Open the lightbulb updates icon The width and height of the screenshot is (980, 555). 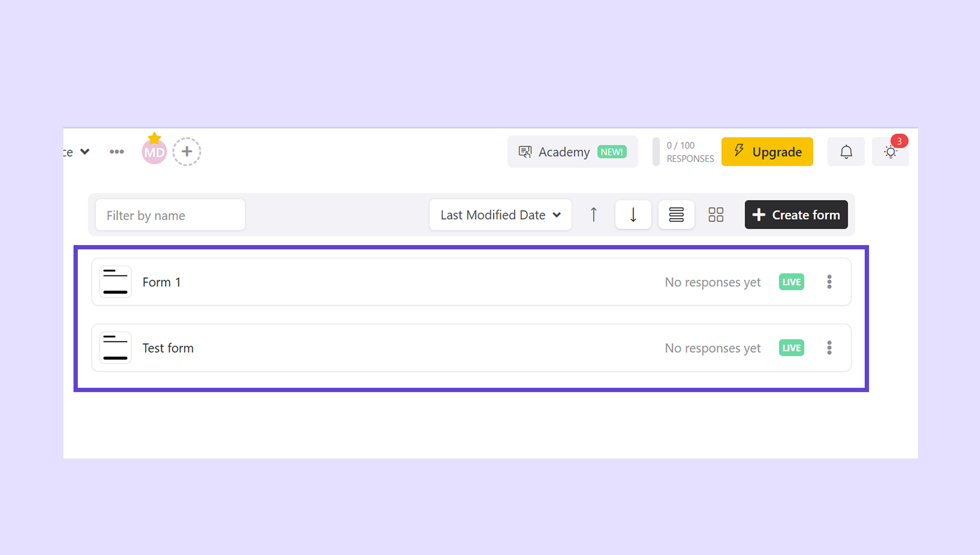[x=890, y=152]
